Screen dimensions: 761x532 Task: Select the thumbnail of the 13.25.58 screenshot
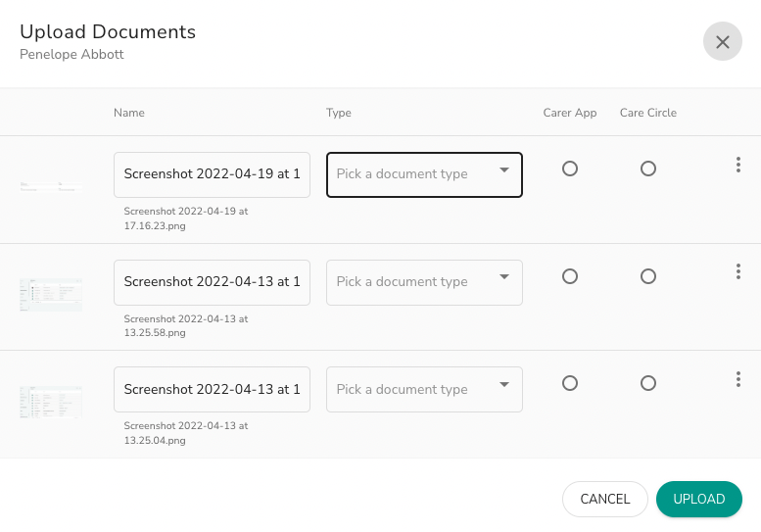click(51, 295)
